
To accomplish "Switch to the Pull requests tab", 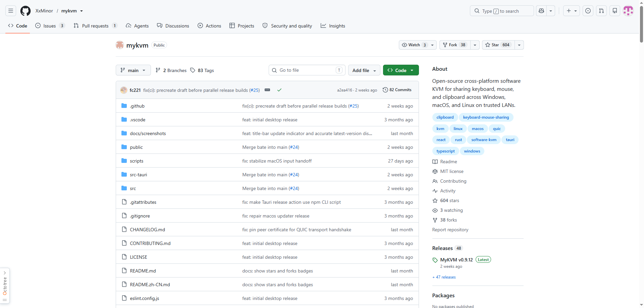I will (x=95, y=26).
